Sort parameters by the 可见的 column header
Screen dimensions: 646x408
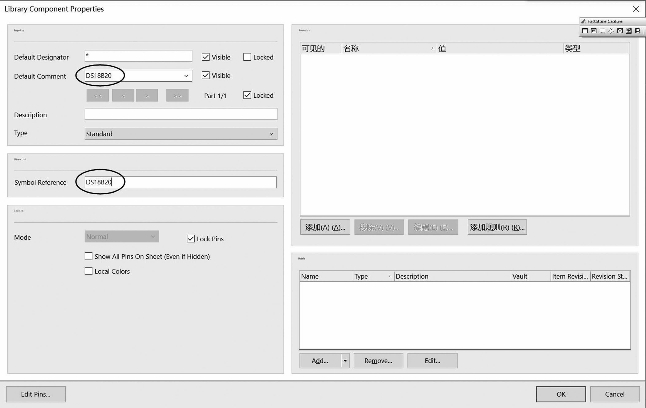point(321,49)
